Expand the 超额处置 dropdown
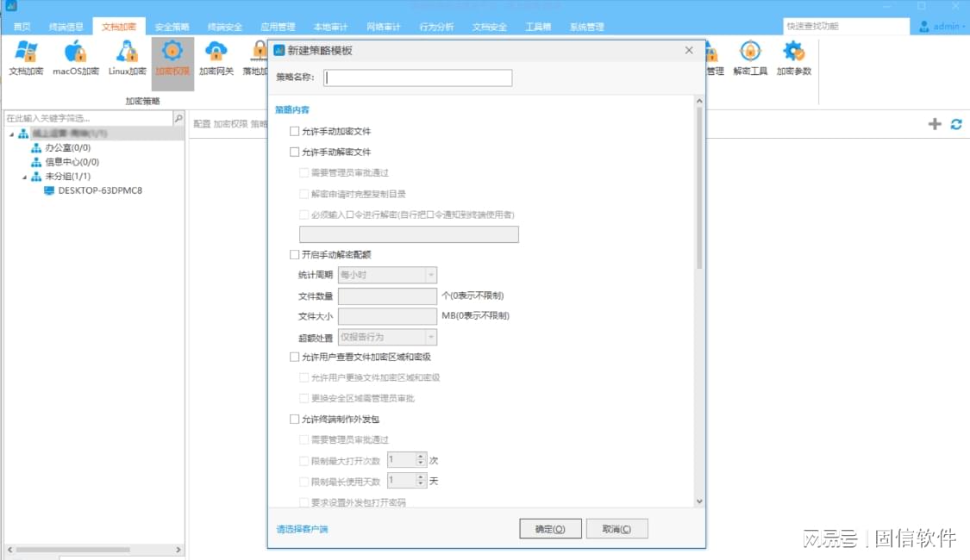Screen dimensions: 970x560 [x=387, y=338]
